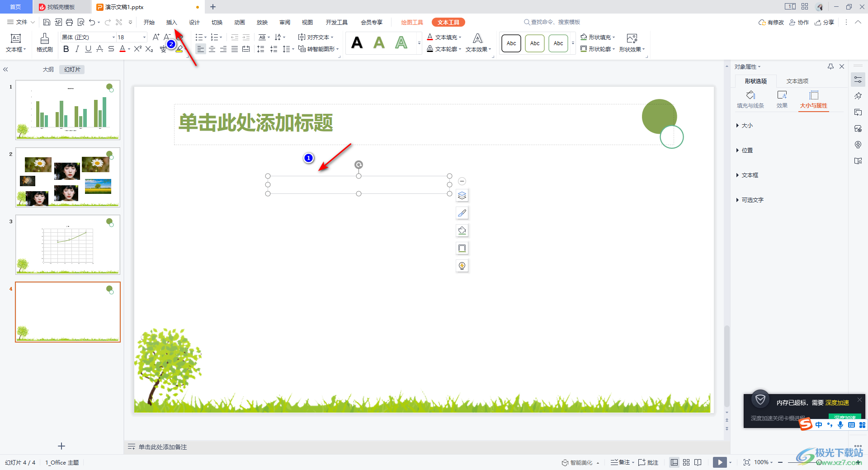The height and width of the screenshot is (470, 868).
Task: Open the line spacing dropdown
Action: (x=288, y=49)
